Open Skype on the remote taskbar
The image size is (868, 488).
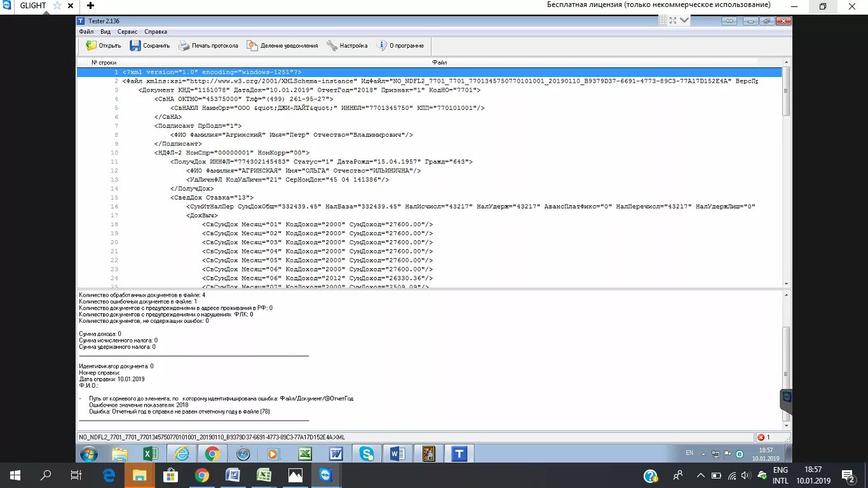point(367,454)
